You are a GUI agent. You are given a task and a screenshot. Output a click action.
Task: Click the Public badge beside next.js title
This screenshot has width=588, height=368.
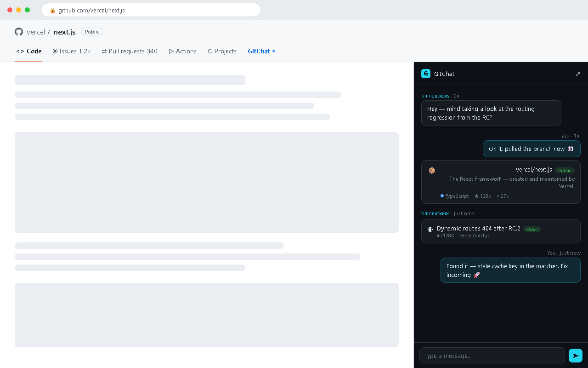tap(92, 32)
